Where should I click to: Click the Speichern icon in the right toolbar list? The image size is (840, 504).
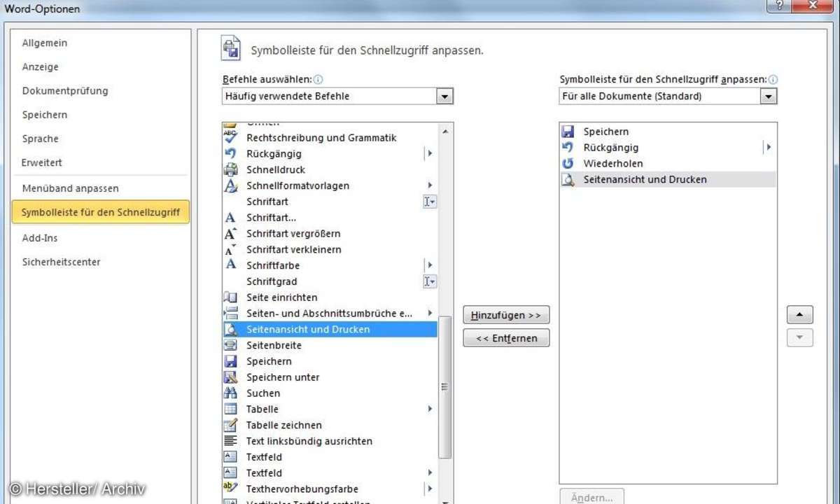pos(568,132)
